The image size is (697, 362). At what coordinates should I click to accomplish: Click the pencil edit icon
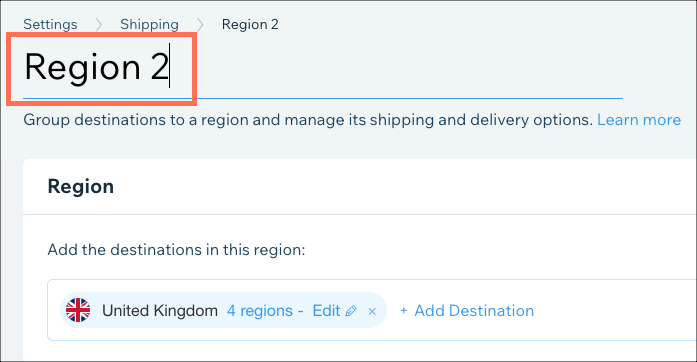pyautogui.click(x=351, y=311)
